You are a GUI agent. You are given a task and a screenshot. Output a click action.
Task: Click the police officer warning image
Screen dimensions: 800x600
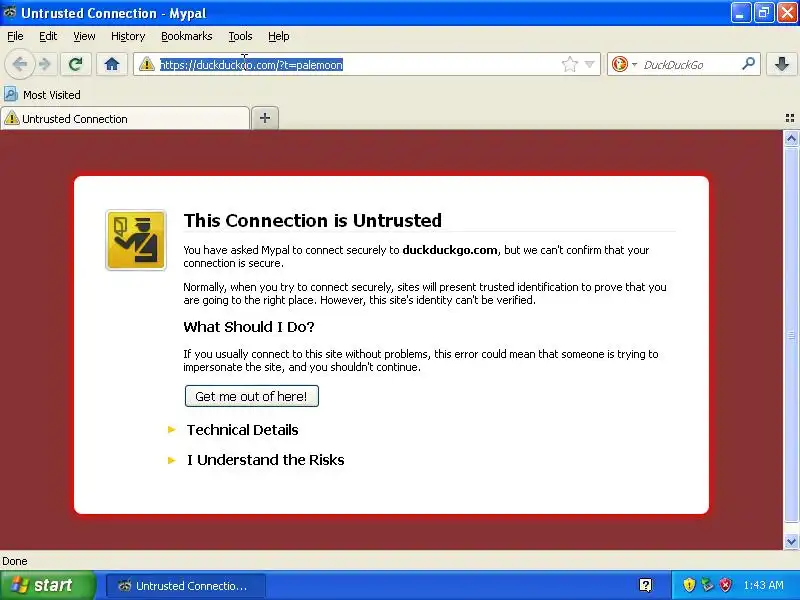point(136,240)
